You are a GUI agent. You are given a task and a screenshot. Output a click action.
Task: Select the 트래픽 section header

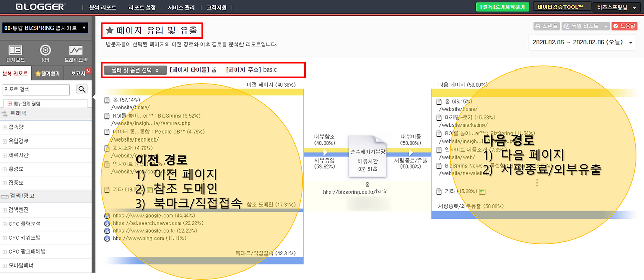click(x=45, y=114)
